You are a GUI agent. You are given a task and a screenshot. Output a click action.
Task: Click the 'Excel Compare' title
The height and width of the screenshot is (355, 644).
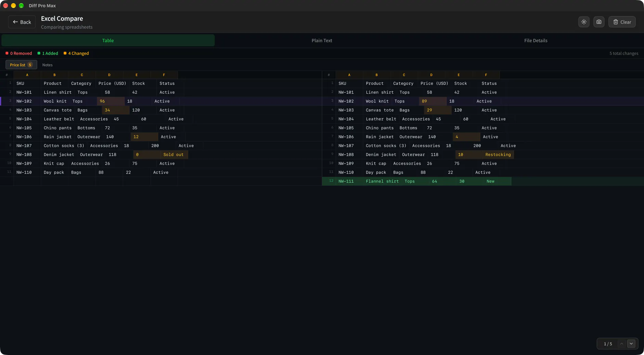click(x=62, y=18)
